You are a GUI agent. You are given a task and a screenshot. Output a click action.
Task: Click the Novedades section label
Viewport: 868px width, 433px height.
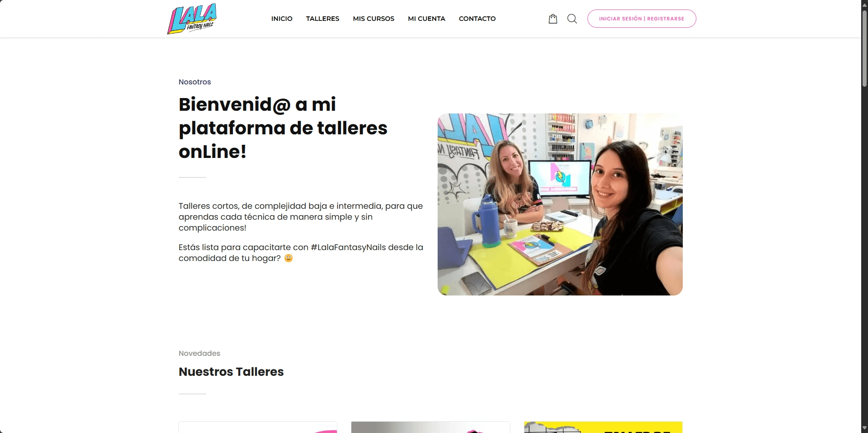pyautogui.click(x=199, y=353)
